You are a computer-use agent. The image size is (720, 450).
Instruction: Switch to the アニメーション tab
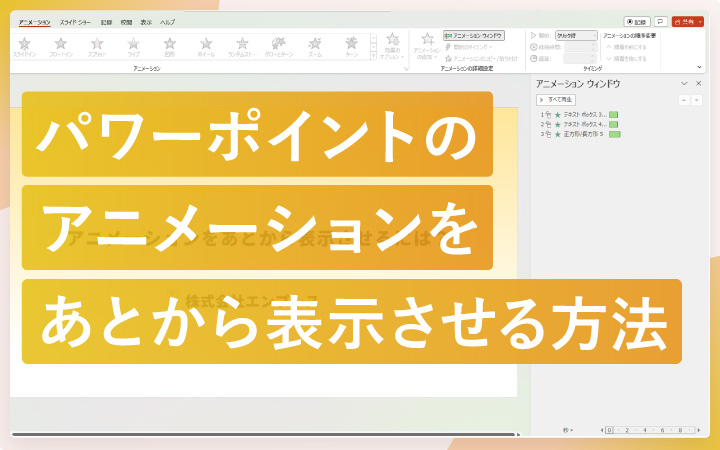[34, 22]
